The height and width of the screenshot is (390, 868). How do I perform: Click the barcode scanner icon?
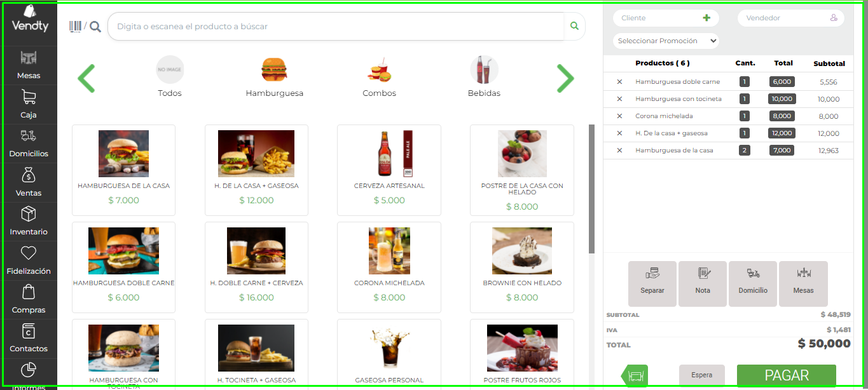76,26
